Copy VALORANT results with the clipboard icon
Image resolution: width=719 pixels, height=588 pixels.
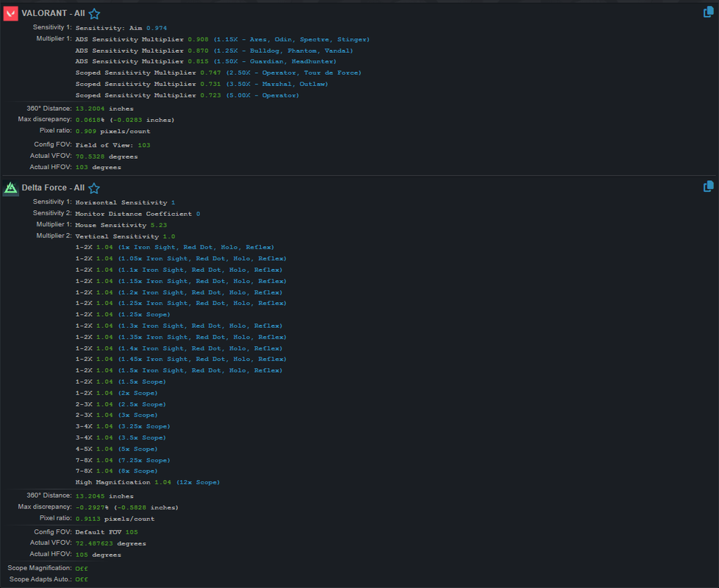pos(709,12)
